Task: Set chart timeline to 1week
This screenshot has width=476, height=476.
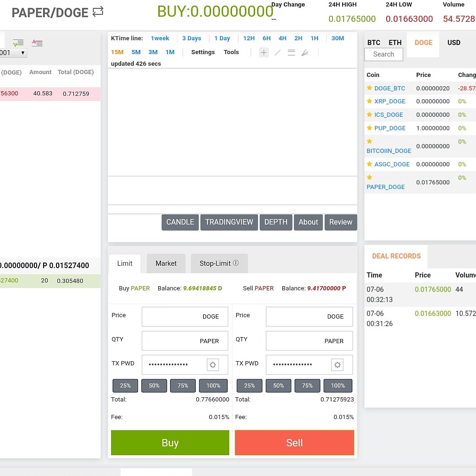Action: click(x=160, y=38)
